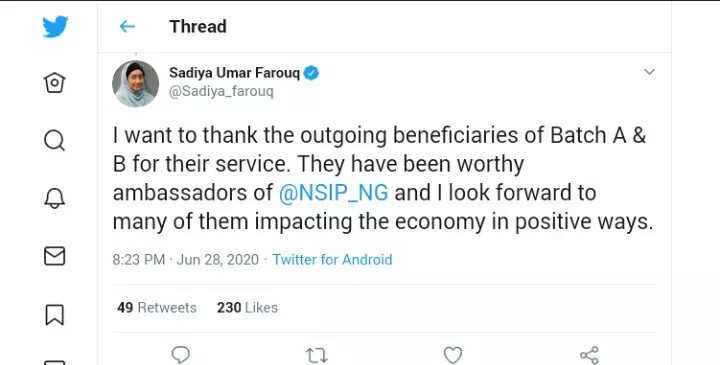The height and width of the screenshot is (365, 720).
Task: Open the @NSIP_NG mention link
Action: (x=333, y=192)
